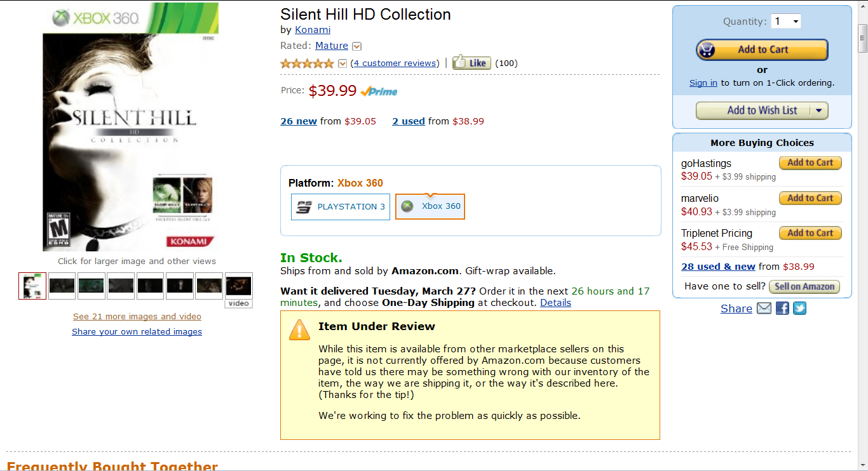Share this product on Facebook
Viewport: 868px width, 471px height.
coord(782,308)
